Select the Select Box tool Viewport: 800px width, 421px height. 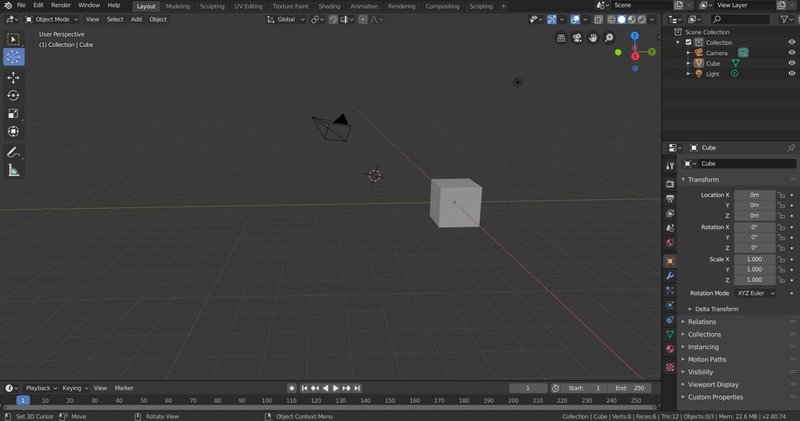[x=13, y=39]
